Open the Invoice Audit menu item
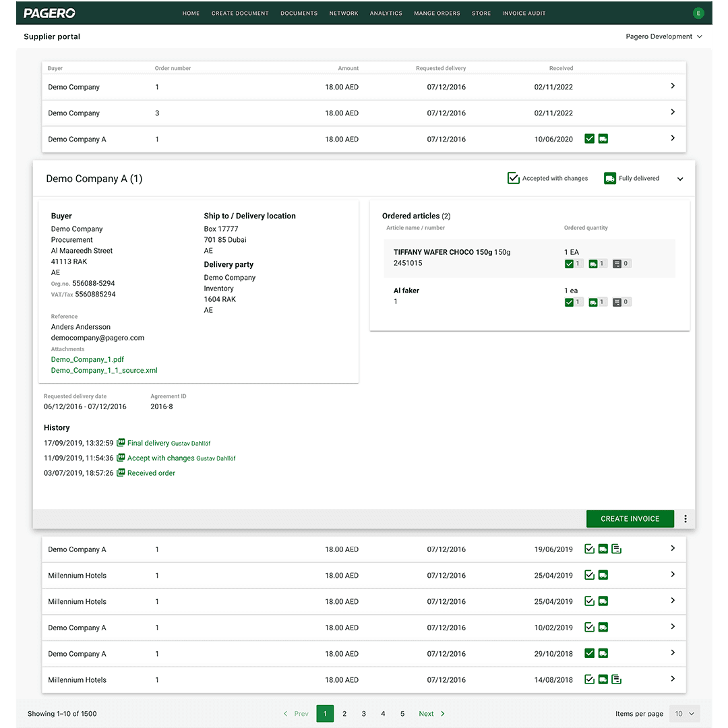The width and height of the screenshot is (728, 728). coord(524,13)
